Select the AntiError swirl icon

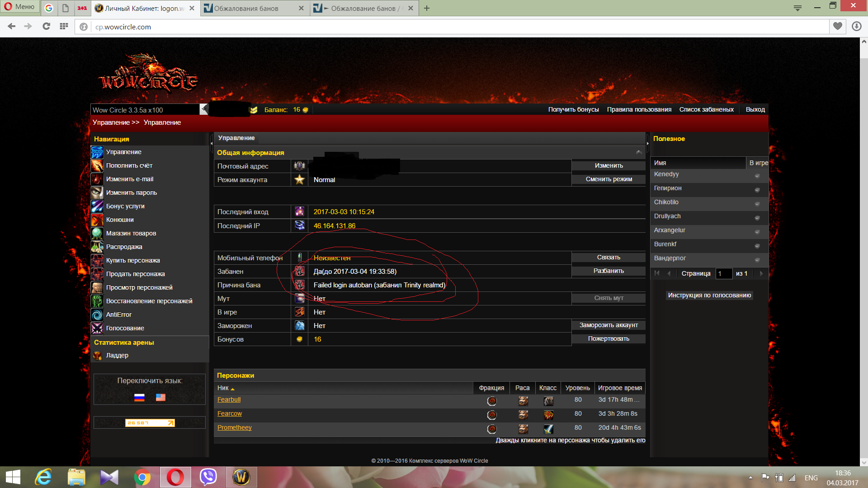(97, 314)
